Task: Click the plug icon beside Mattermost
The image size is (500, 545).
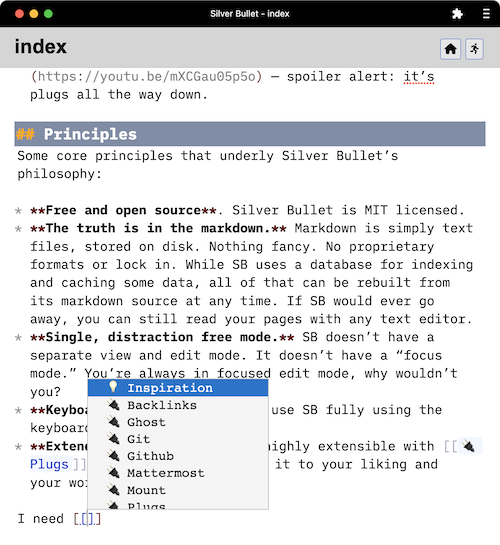Action: 113,473
